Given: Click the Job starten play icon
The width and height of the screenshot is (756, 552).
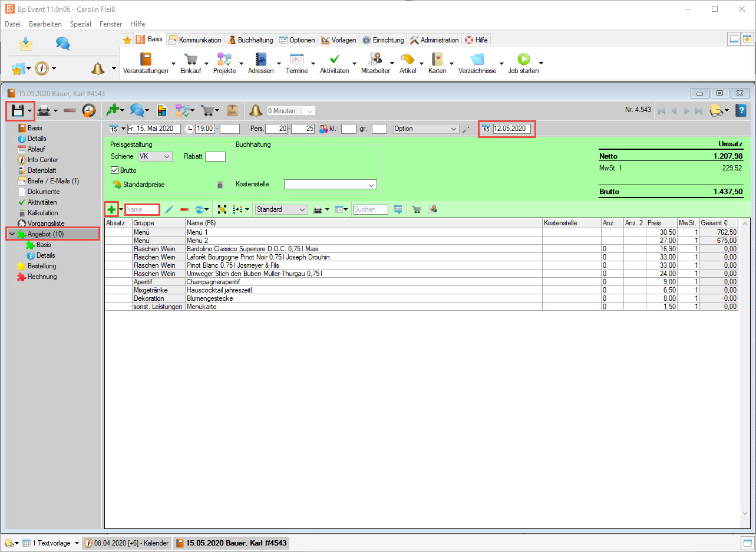Looking at the screenshot, I should point(523,60).
